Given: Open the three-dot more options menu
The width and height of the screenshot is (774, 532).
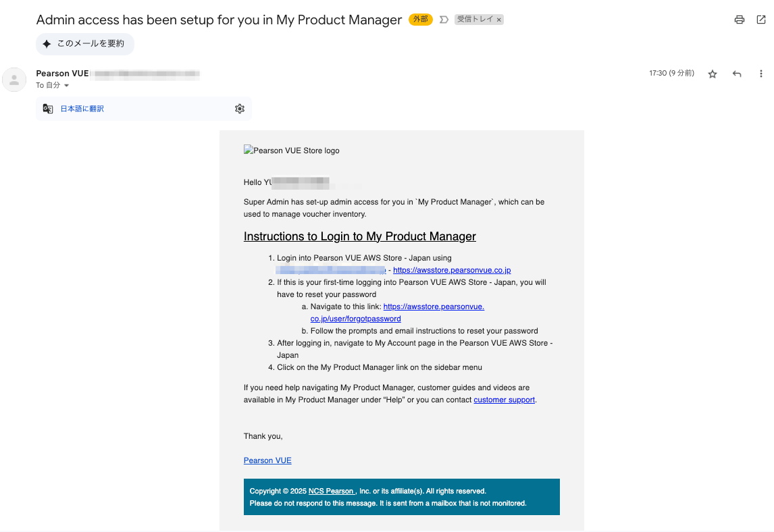Looking at the screenshot, I should 760,74.
